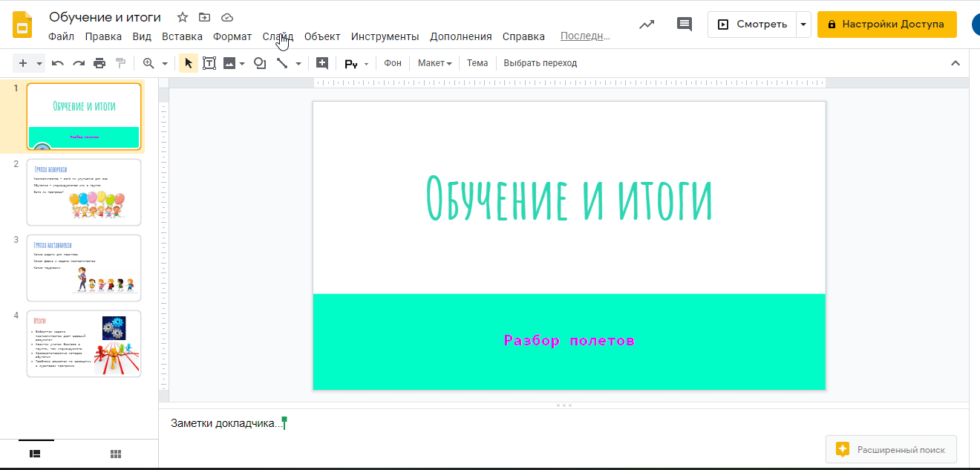Open the Инструменты menu
The image size is (980, 470).
click(x=385, y=36)
